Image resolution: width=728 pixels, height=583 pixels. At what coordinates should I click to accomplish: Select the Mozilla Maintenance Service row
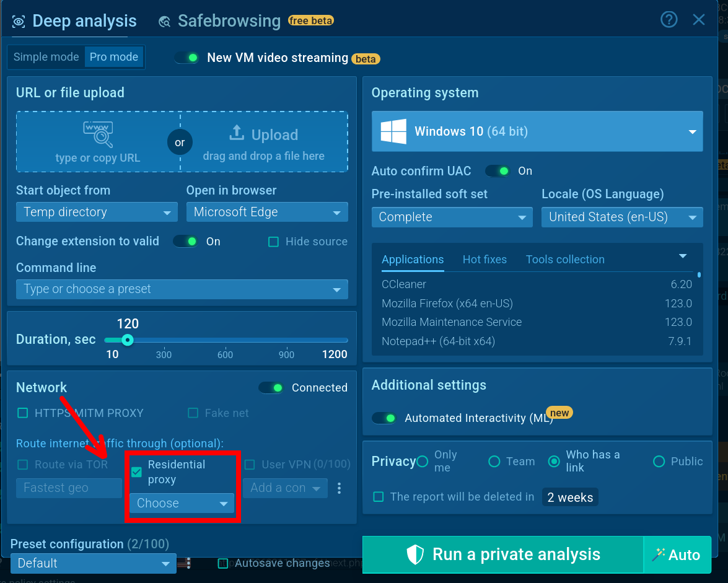click(x=537, y=322)
